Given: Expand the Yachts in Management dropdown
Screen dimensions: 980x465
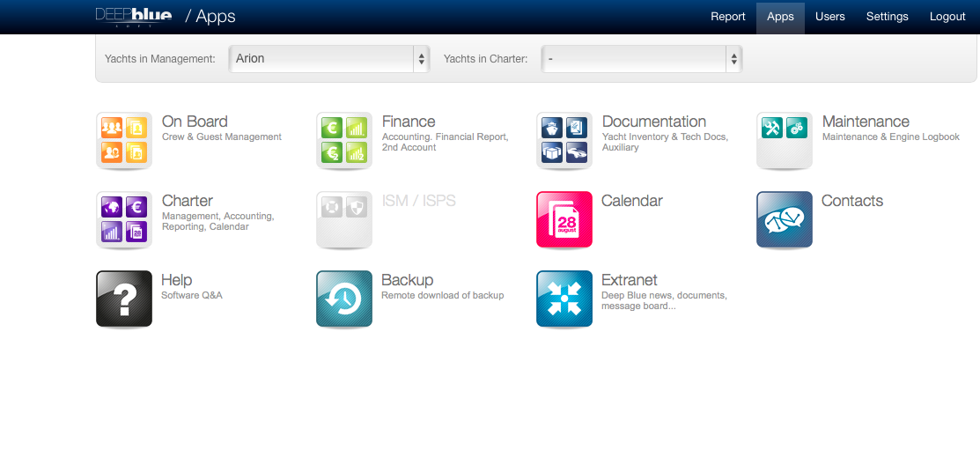Looking at the screenshot, I should coord(328,59).
